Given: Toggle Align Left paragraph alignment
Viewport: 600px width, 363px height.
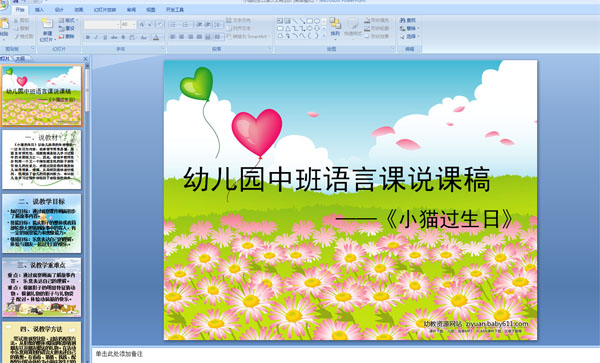Looking at the screenshot, I should 173,37.
